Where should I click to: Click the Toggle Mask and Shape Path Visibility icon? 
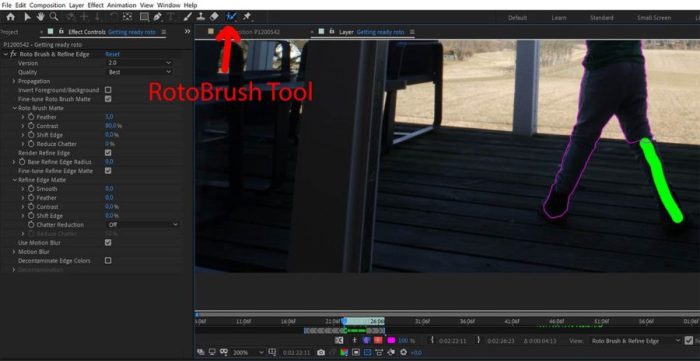point(223,353)
